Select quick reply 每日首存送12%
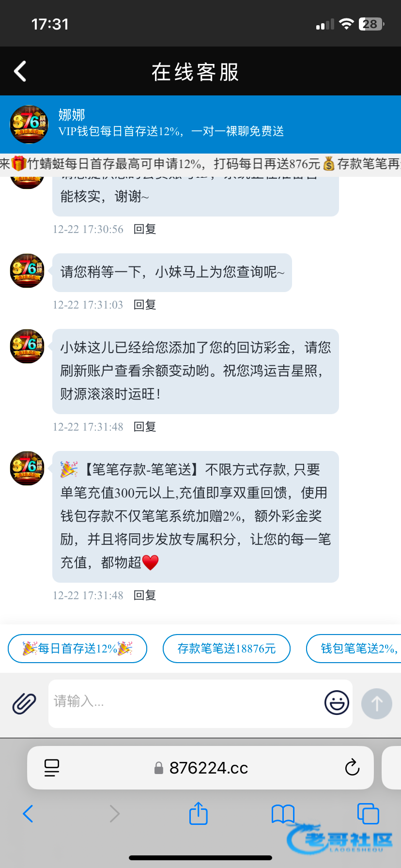This screenshot has width=401, height=868. pyautogui.click(x=77, y=649)
